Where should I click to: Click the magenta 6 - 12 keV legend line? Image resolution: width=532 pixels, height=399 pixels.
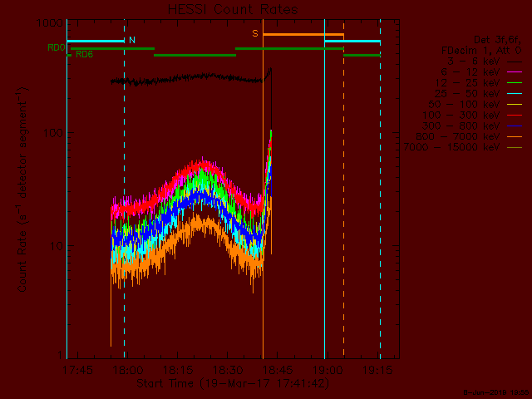click(515, 72)
